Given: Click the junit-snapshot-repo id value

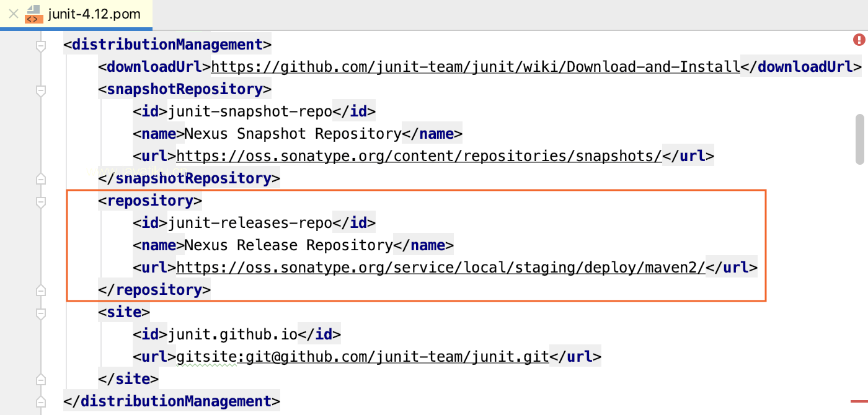Looking at the screenshot, I should [x=250, y=111].
